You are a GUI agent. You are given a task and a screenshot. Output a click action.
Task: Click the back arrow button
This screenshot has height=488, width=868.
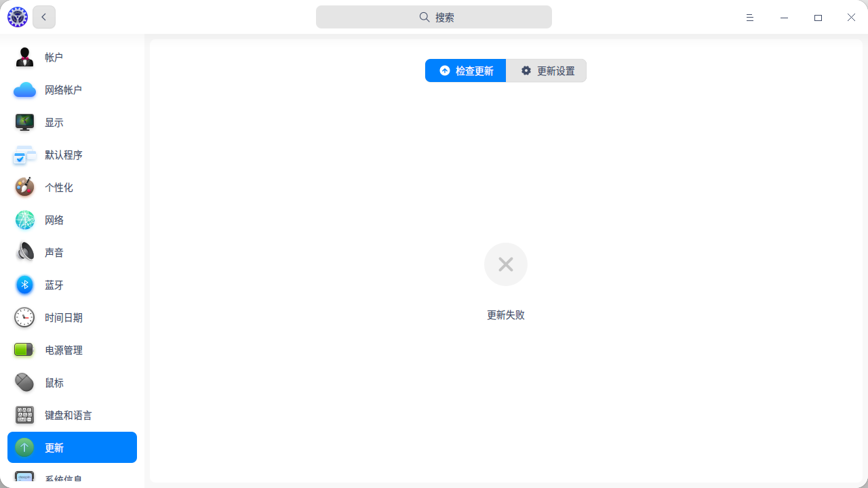pyautogui.click(x=44, y=17)
